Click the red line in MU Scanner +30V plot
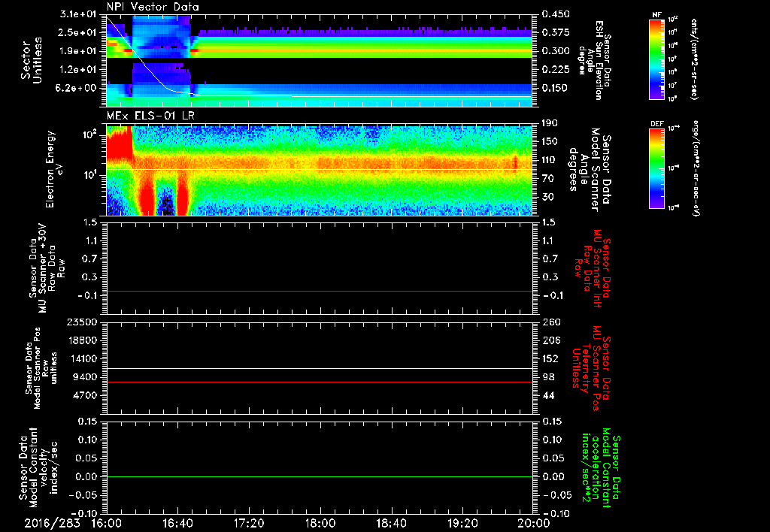770x532 pixels. 319,291
